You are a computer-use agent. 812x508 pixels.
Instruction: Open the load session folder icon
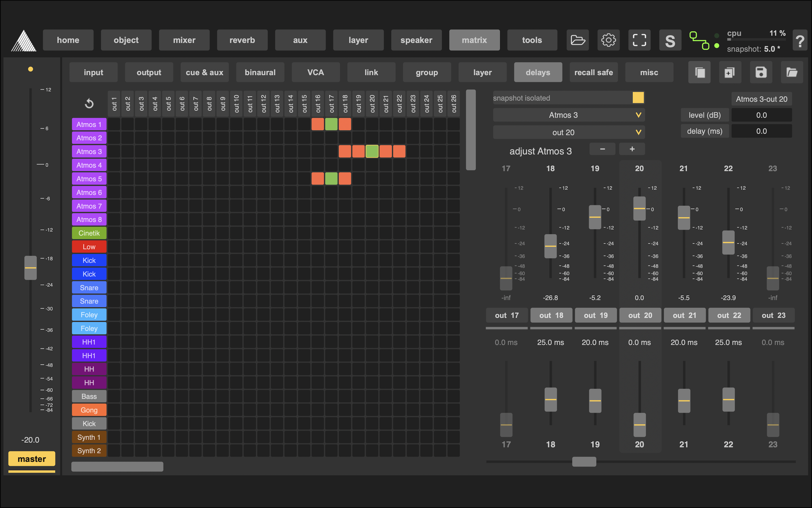[x=578, y=40]
